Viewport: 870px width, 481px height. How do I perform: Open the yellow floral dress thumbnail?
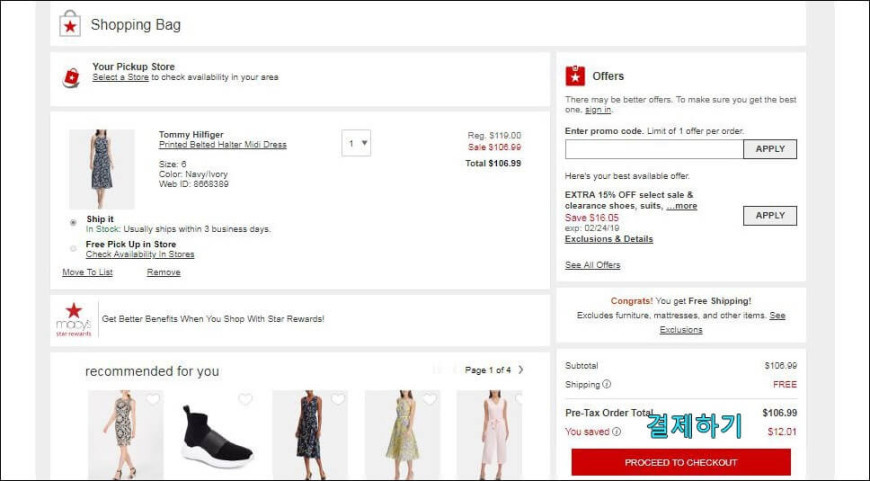pyautogui.click(x=402, y=435)
